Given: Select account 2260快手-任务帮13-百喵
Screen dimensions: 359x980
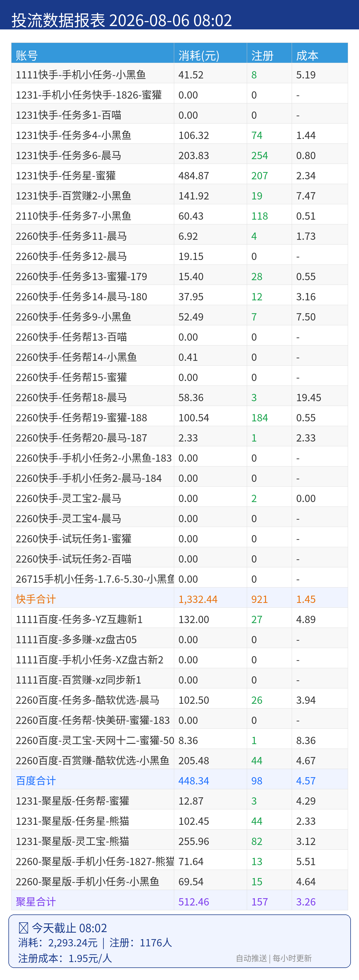Looking at the screenshot, I should [71, 337].
